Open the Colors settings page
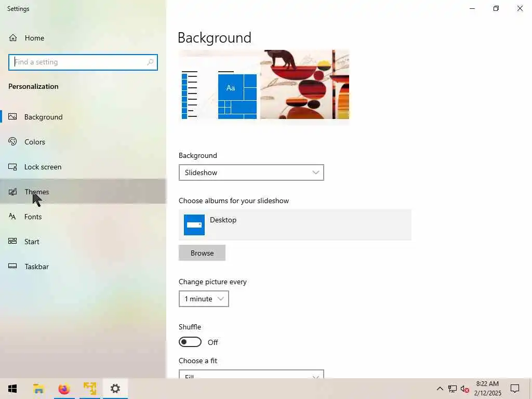 tap(83, 141)
